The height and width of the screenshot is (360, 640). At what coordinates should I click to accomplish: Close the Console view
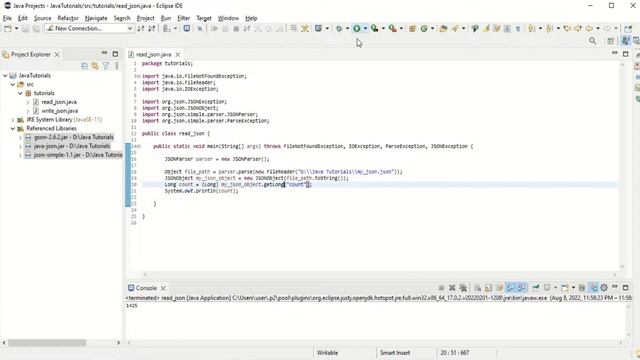163,288
